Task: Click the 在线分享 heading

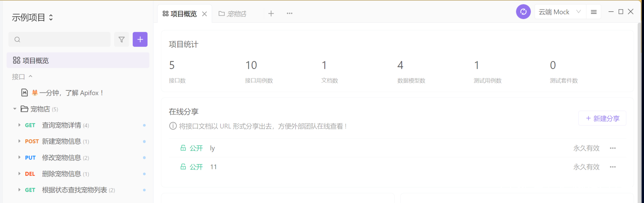Action: (184, 112)
